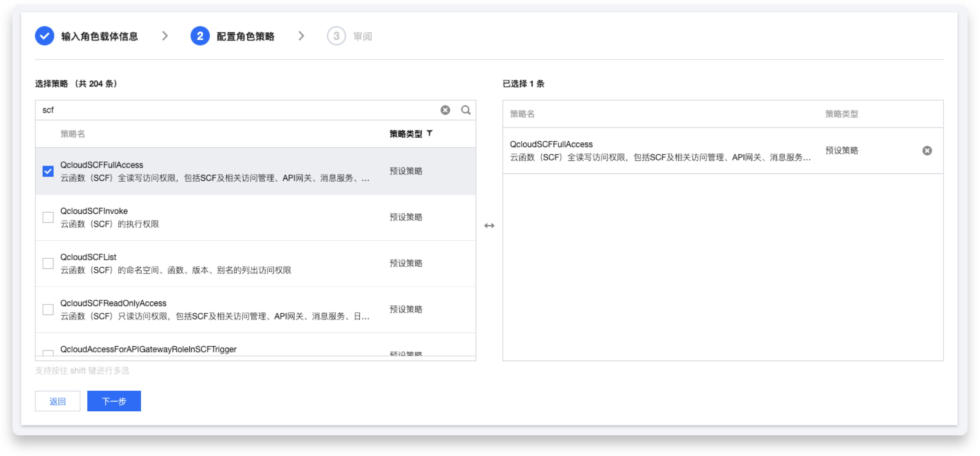Click the chevron arrow before the 审阅 step
Viewport: 980px width, 456px height.
301,36
